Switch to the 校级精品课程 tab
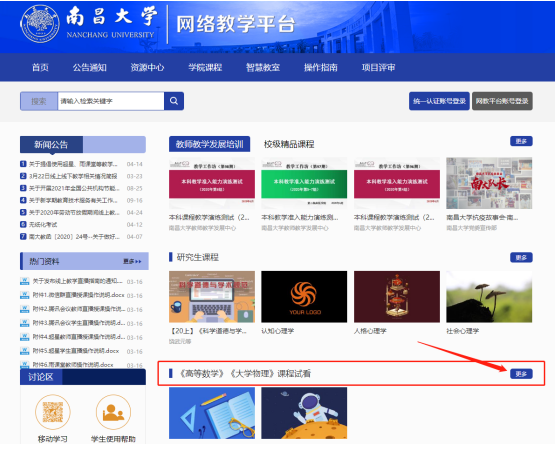 coord(289,144)
